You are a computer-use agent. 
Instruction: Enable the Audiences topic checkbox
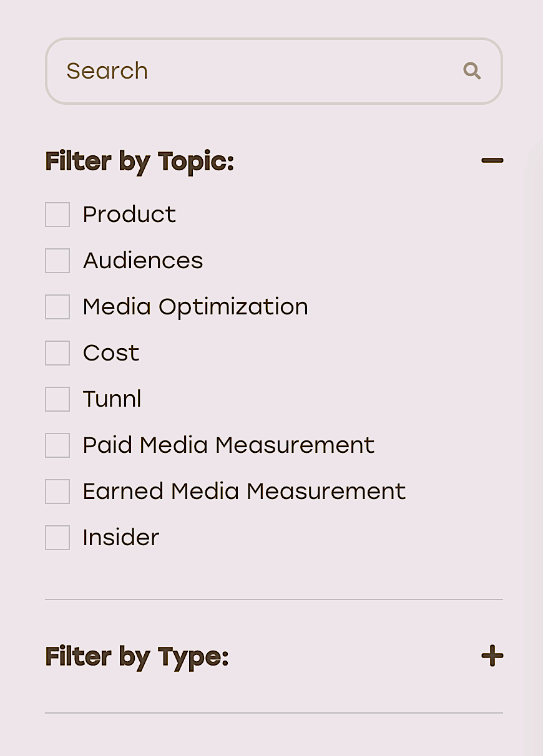(57, 261)
